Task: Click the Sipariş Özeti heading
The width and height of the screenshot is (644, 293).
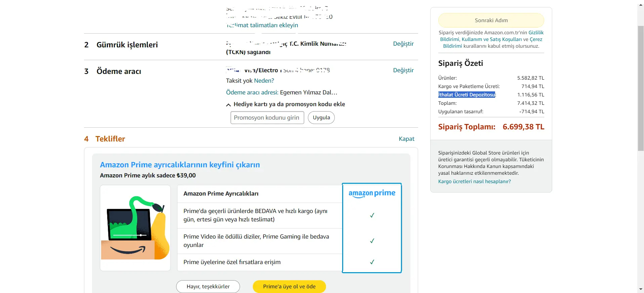Action: point(460,63)
